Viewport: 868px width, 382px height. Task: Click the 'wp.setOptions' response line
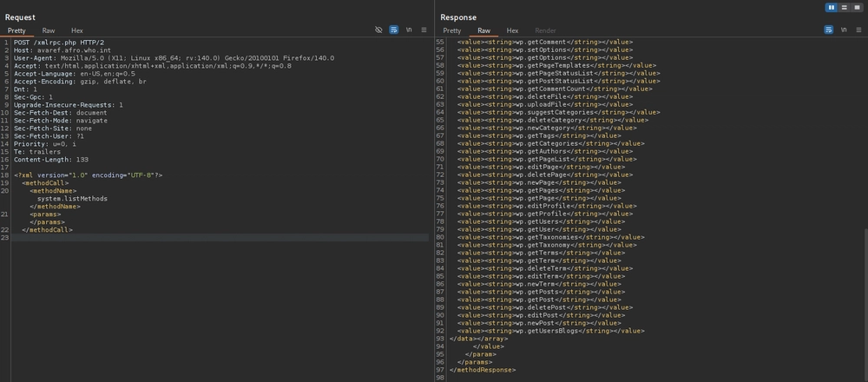[x=545, y=49]
